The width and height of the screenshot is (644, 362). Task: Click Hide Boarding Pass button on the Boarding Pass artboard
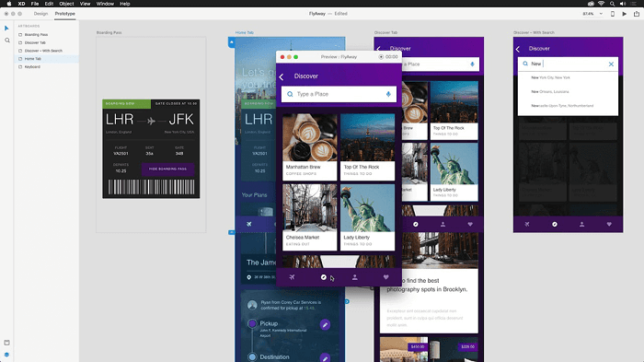click(x=168, y=169)
